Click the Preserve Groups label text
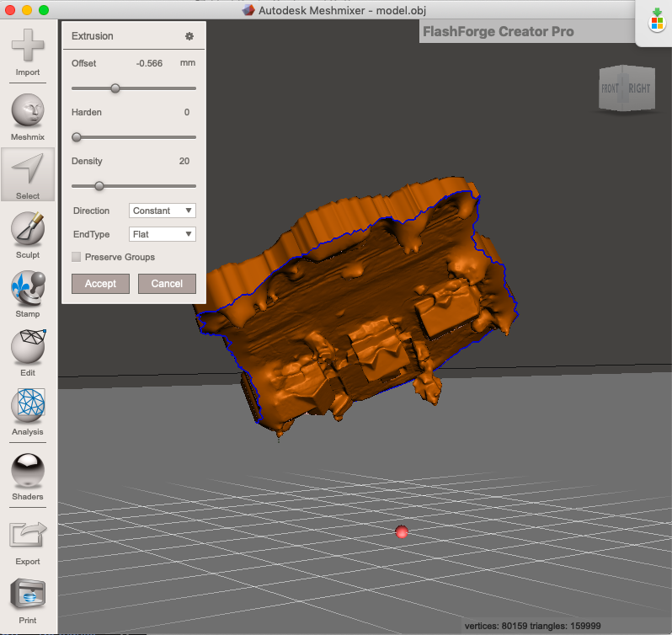The width and height of the screenshot is (672, 635). click(x=120, y=257)
